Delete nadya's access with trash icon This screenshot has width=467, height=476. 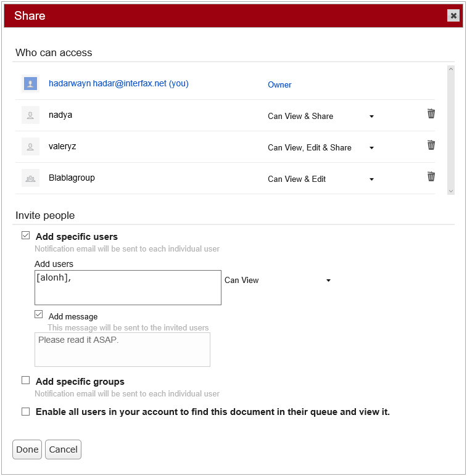431,113
